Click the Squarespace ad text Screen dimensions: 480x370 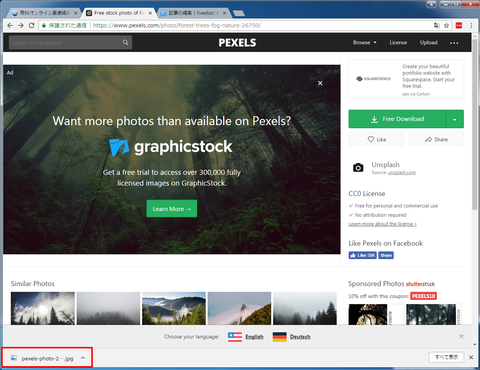pyautogui.click(x=428, y=76)
